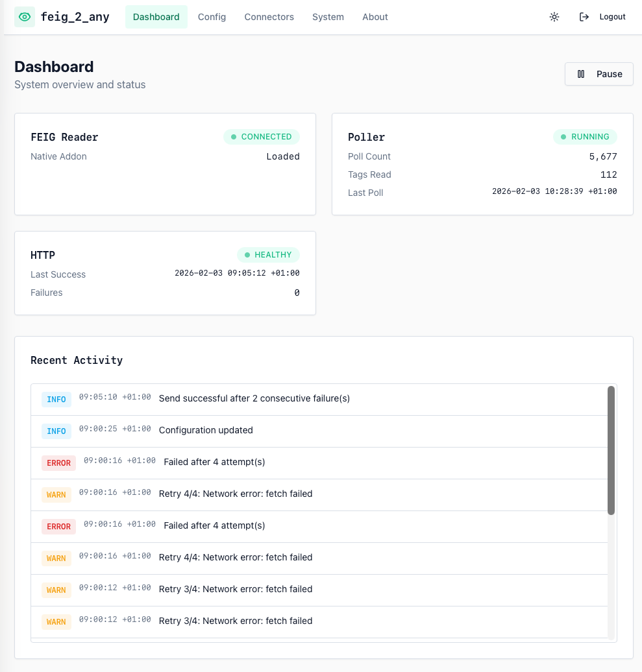The image size is (642, 672).
Task: Navigate to the System section
Action: [328, 17]
